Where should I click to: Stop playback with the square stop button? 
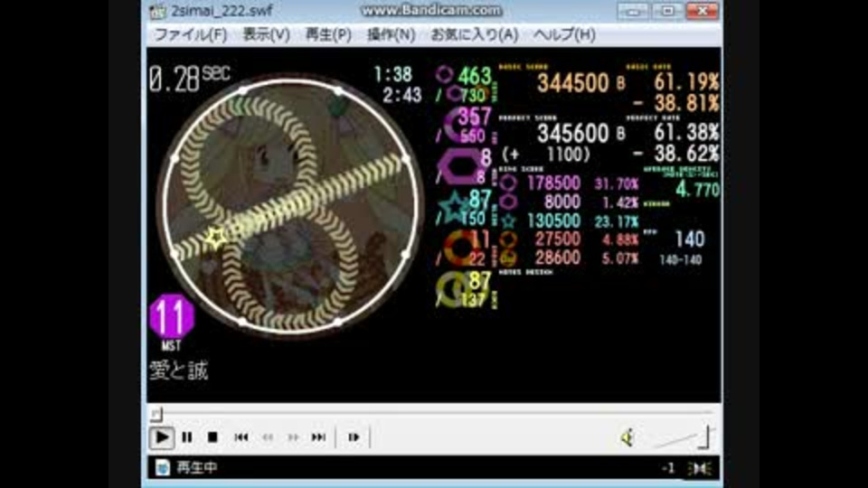click(x=212, y=437)
